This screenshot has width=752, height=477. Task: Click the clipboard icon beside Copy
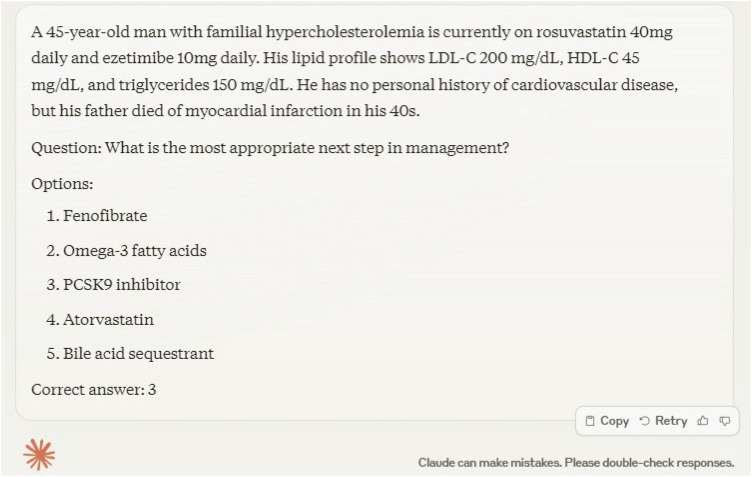(590, 421)
